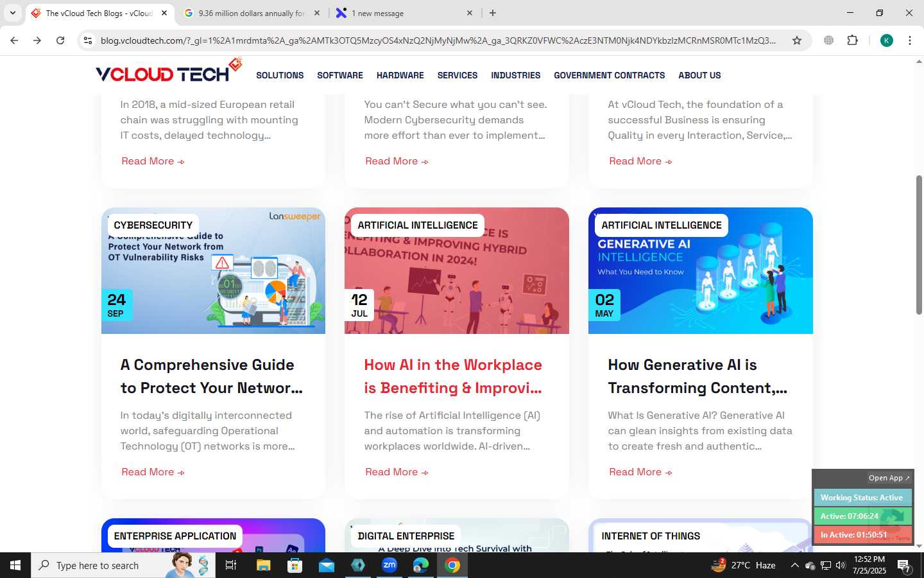Open the INDUSTRIES menu
This screenshot has width=924, height=578.
pyautogui.click(x=516, y=75)
